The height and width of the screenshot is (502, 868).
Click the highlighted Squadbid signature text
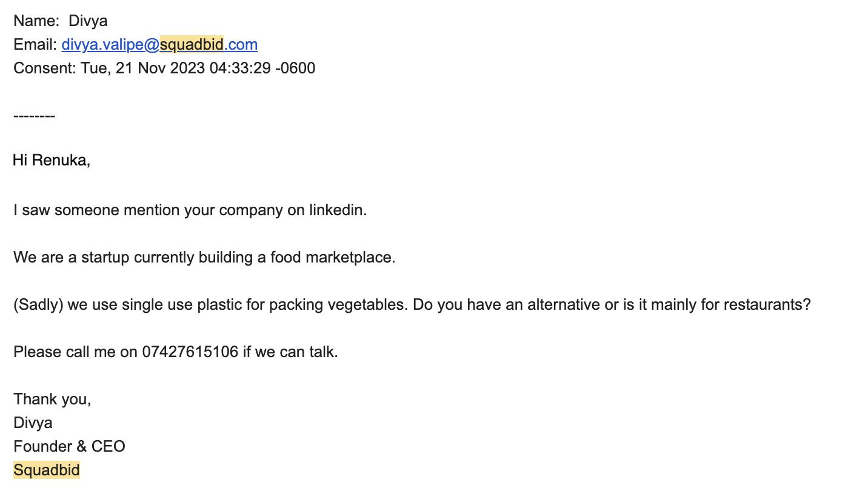tap(47, 470)
